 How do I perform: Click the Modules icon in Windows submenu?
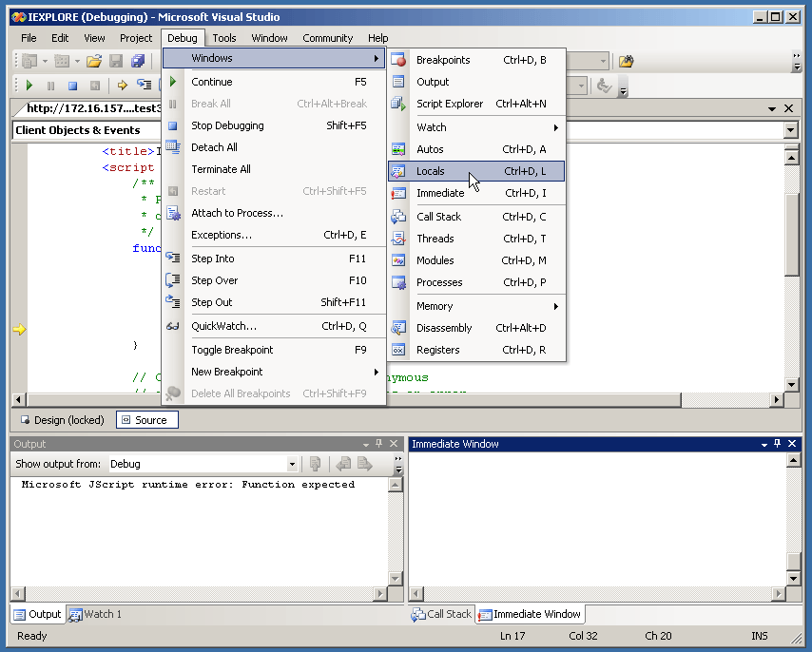pos(398,260)
